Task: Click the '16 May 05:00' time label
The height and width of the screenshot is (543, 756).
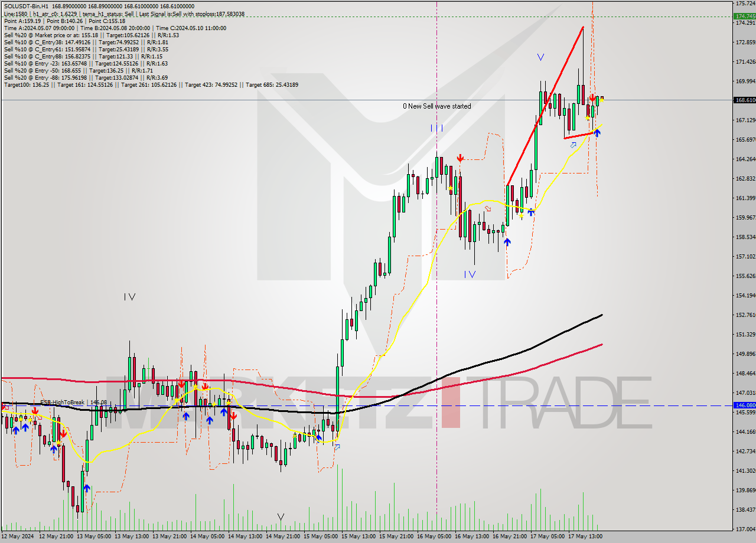Action: [433, 537]
